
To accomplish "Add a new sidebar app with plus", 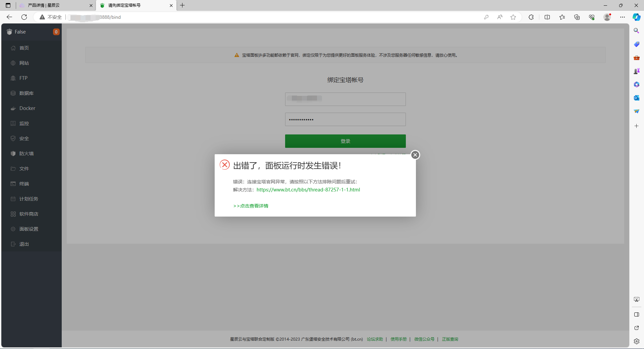I will point(636,126).
